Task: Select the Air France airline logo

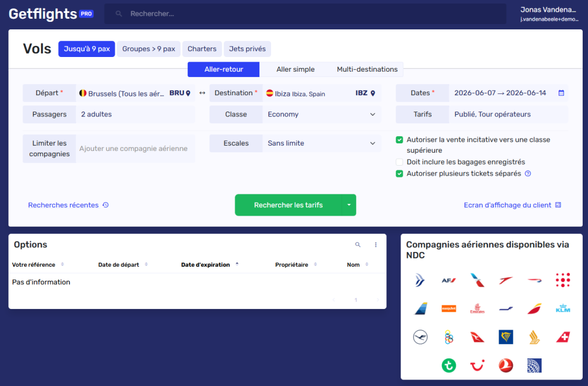Action: point(449,280)
